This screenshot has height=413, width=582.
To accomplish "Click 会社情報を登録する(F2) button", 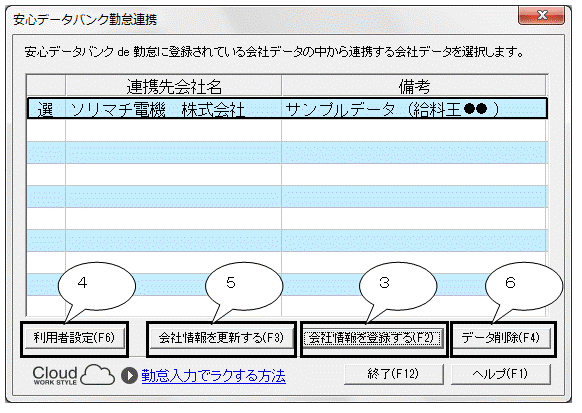I will (372, 338).
